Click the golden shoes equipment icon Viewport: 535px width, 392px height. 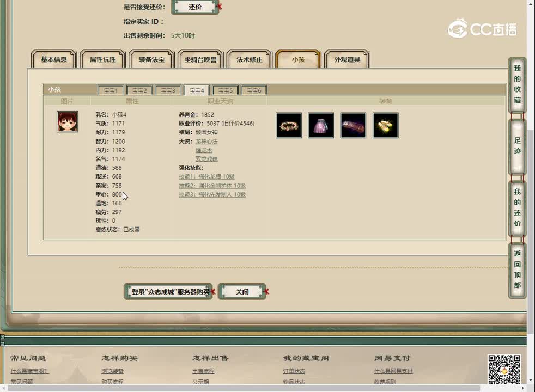(x=386, y=125)
